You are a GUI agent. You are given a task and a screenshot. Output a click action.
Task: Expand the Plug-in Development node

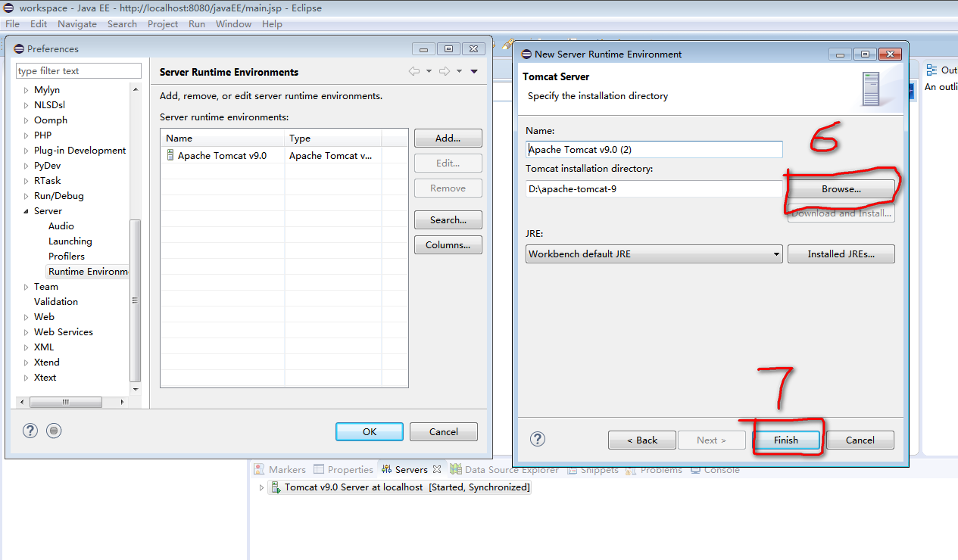27,151
